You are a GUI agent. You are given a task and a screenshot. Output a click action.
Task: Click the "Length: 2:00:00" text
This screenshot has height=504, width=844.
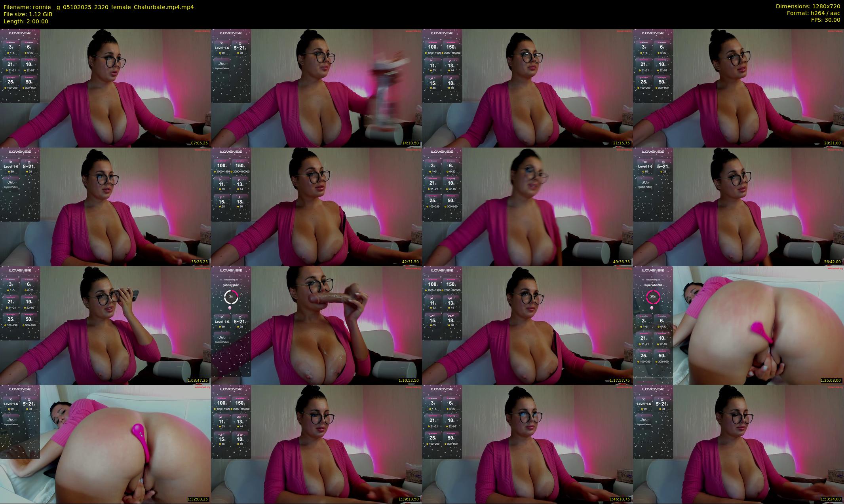[26, 21]
